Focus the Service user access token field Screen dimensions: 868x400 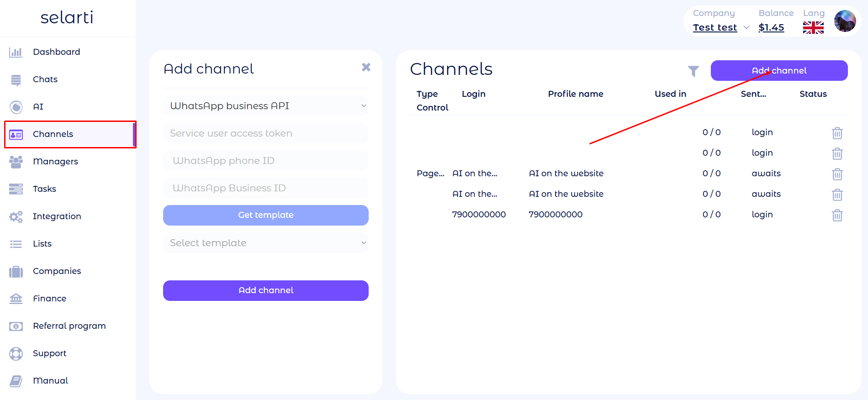tap(265, 133)
